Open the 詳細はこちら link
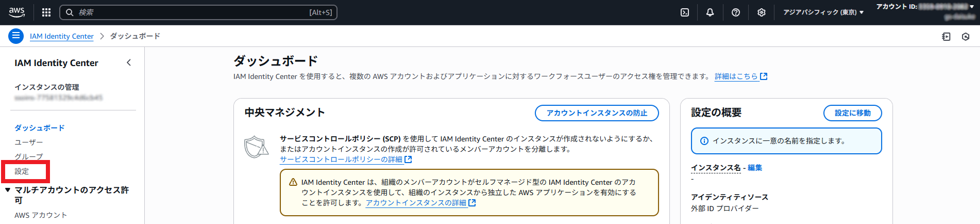The height and width of the screenshot is (224, 980). [x=741, y=76]
